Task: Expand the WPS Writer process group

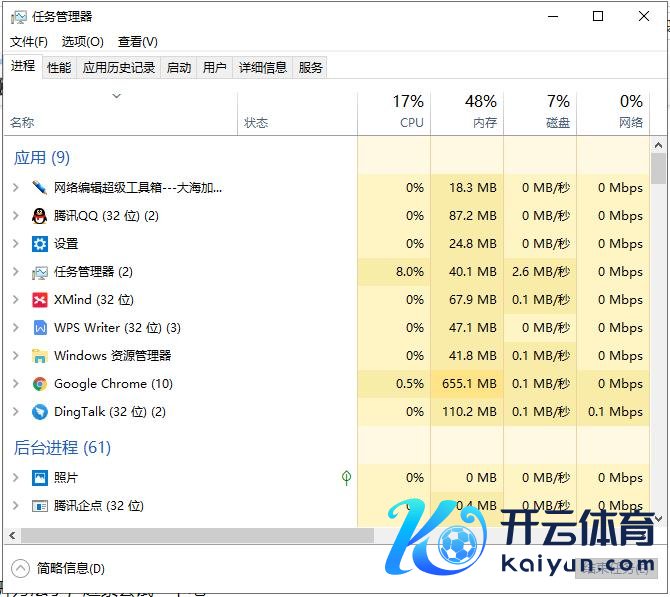Action: click(x=16, y=328)
